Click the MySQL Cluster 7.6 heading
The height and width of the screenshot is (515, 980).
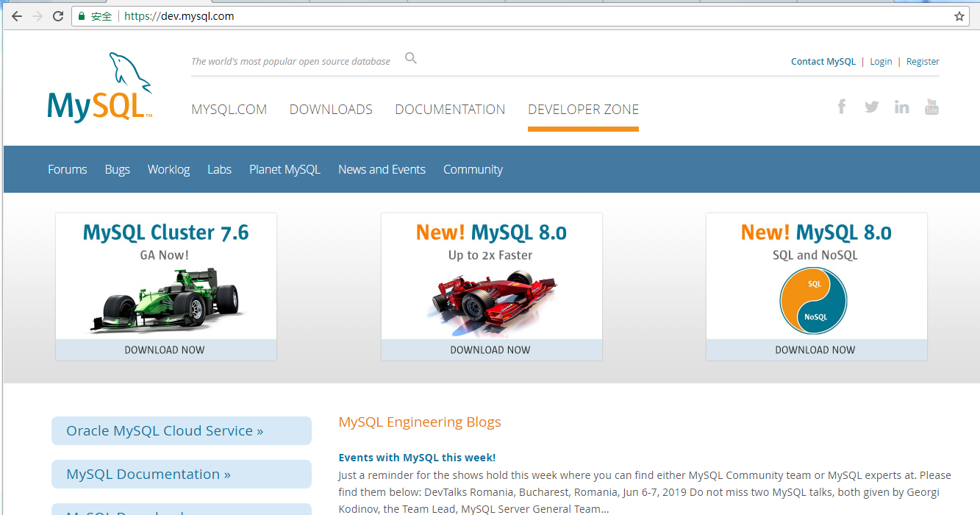tap(166, 232)
